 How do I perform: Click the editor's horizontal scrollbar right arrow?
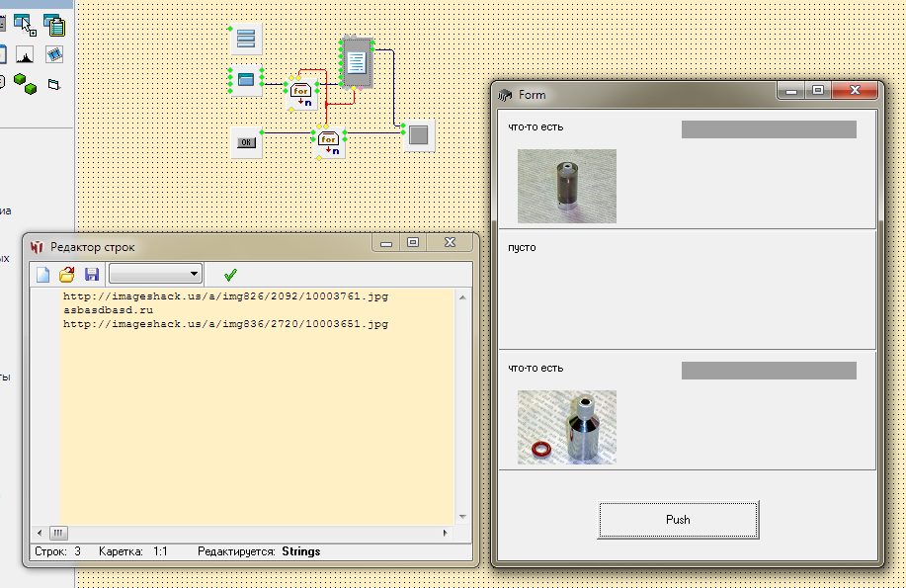[x=446, y=532]
